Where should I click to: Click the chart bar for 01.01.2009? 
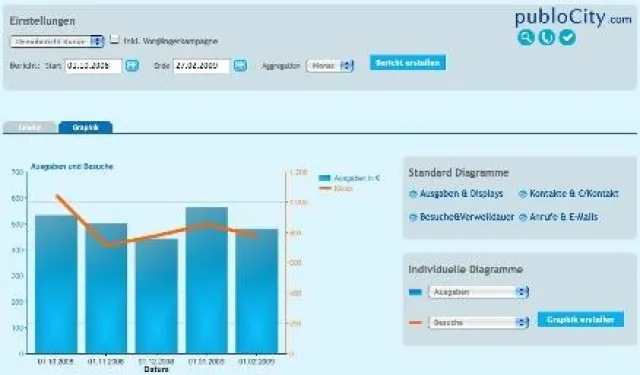(x=207, y=280)
